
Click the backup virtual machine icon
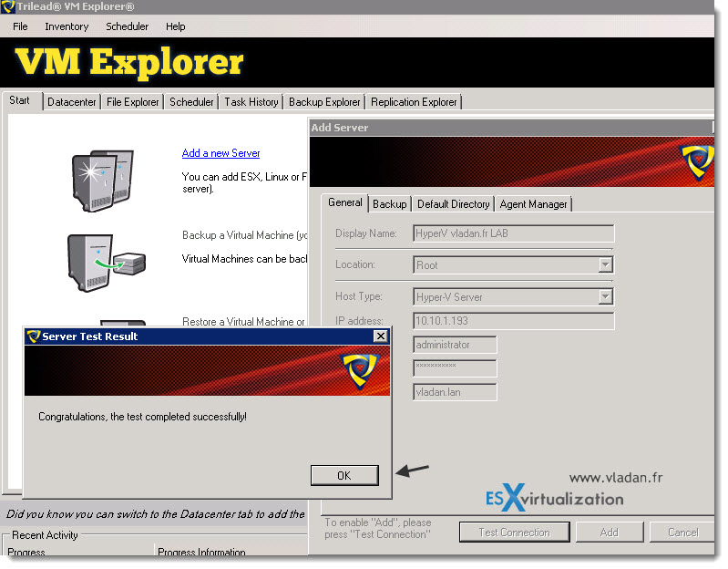(x=107, y=263)
